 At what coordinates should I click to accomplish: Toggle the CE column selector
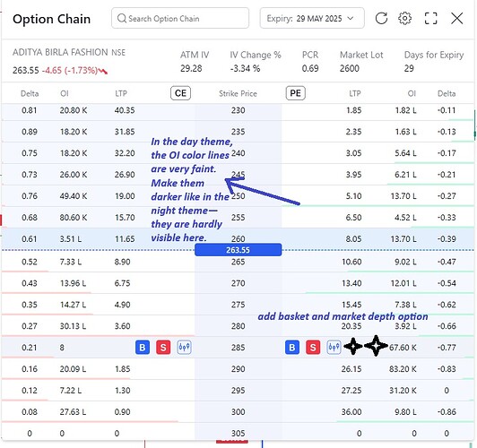point(180,93)
